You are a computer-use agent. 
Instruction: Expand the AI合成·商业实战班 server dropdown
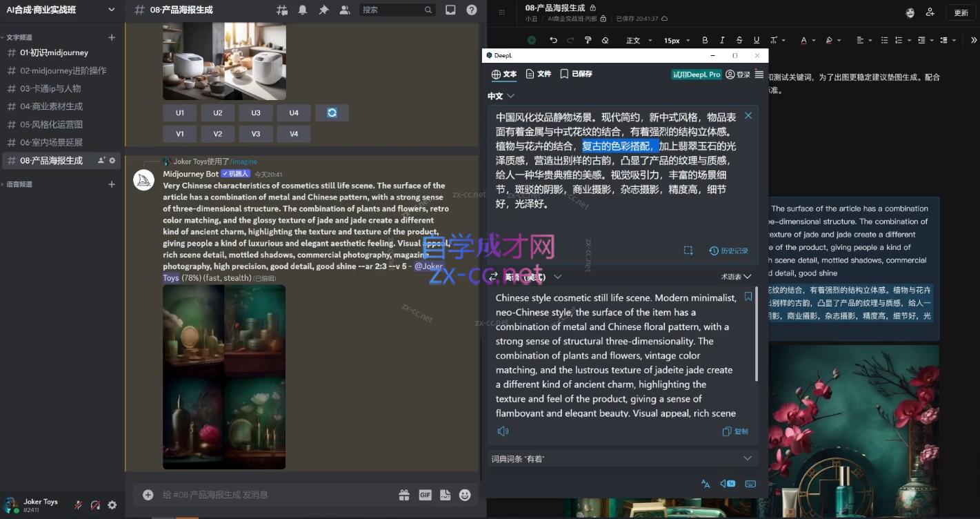coord(112,10)
